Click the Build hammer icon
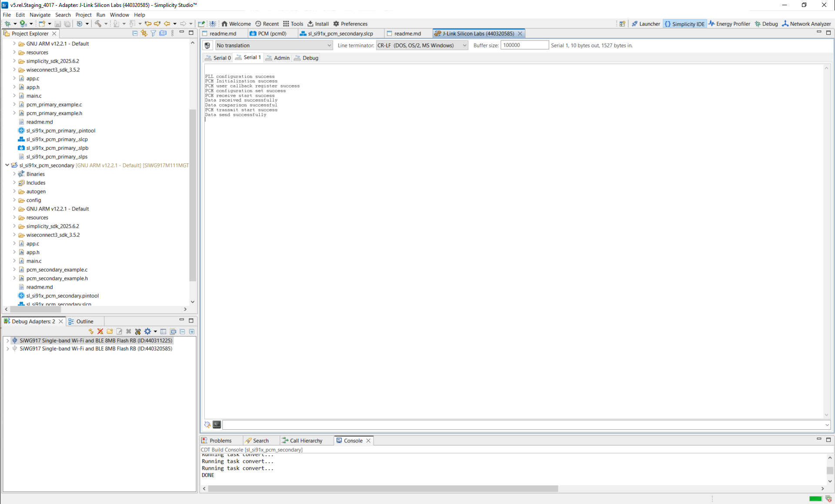This screenshot has width=835, height=504. click(98, 24)
